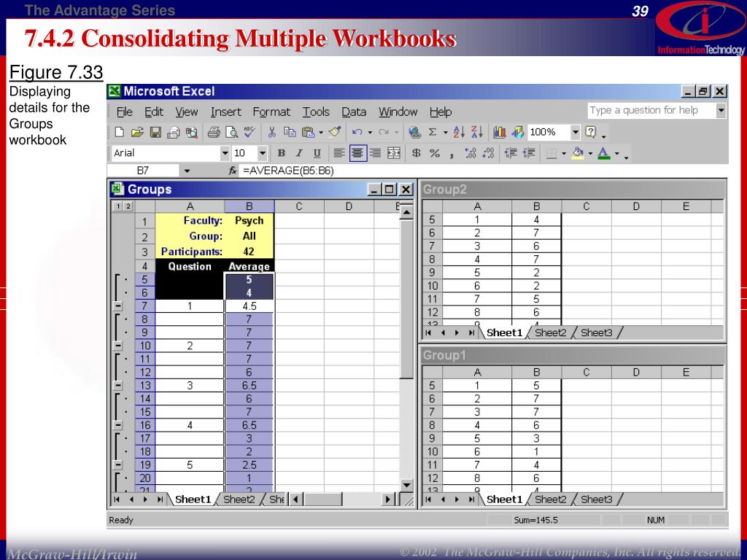Decrease decimal places
Screen dimensions: 747x560
tap(488, 153)
